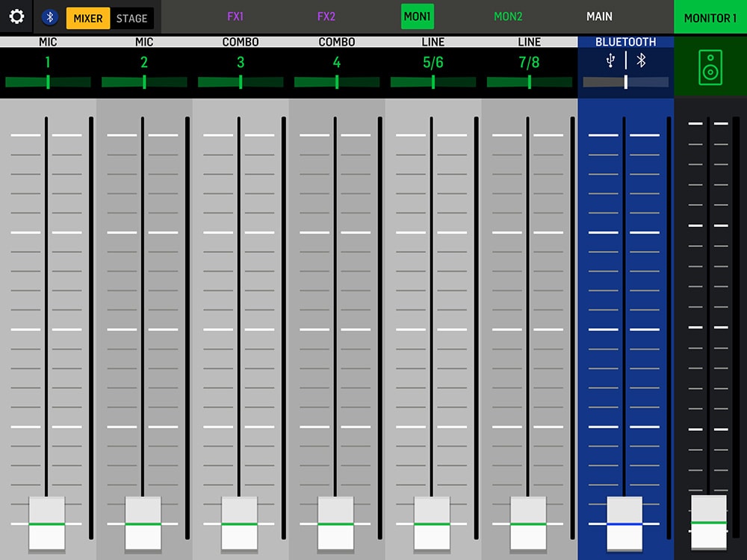The width and height of the screenshot is (747, 560).
Task: Switch to the MAIN mix tab
Action: (x=599, y=16)
